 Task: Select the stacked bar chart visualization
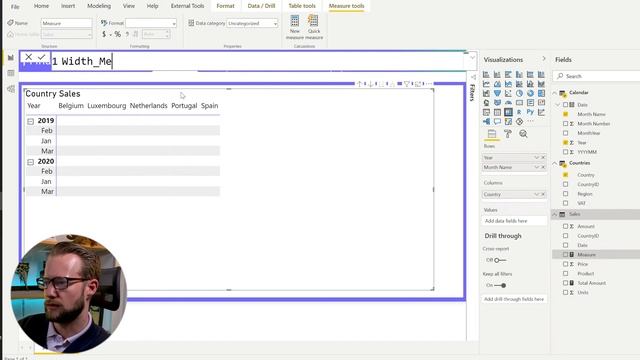click(486, 74)
